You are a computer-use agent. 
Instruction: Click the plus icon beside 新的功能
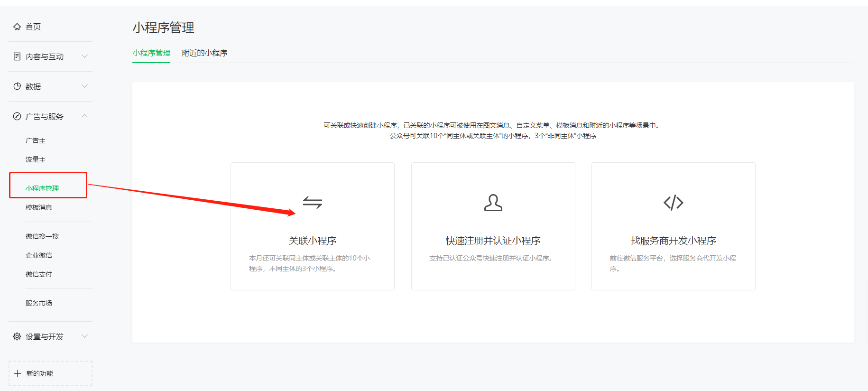(x=18, y=373)
